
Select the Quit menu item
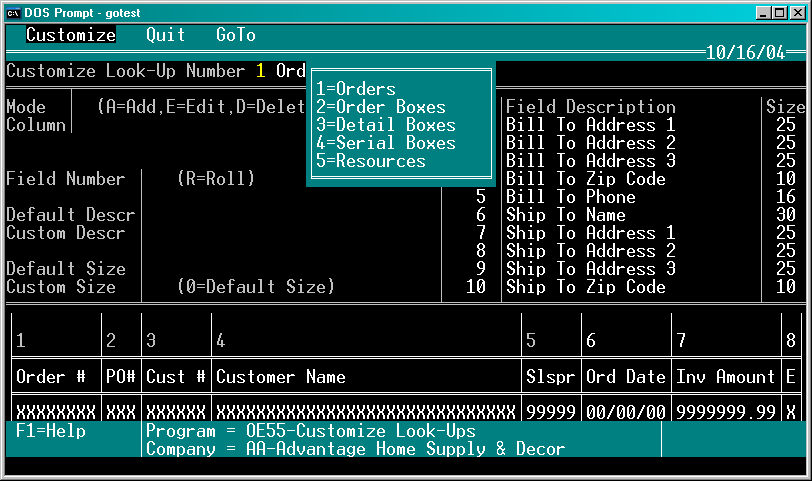(165, 35)
